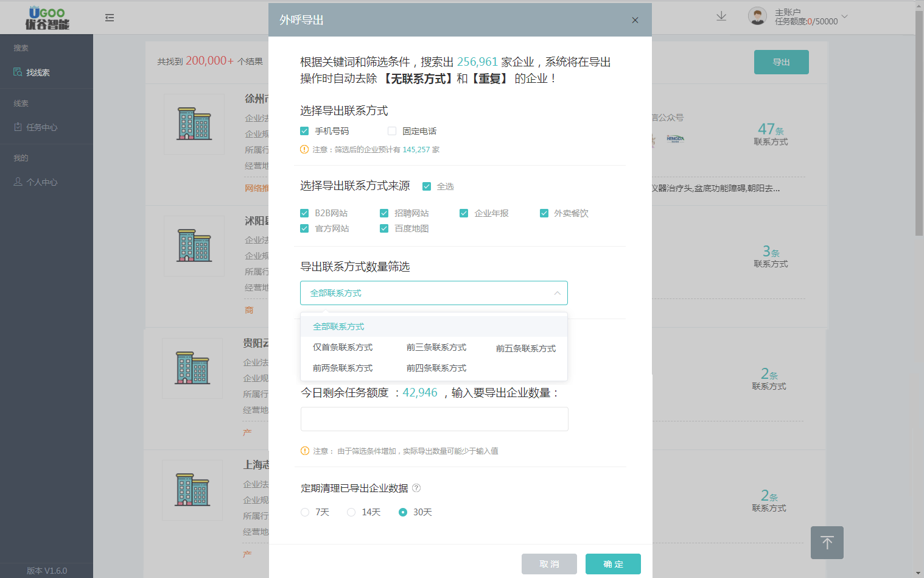The image size is (924, 578).
Task: Collapse the sidebar with the menu-fold icon
Action: coord(110,18)
